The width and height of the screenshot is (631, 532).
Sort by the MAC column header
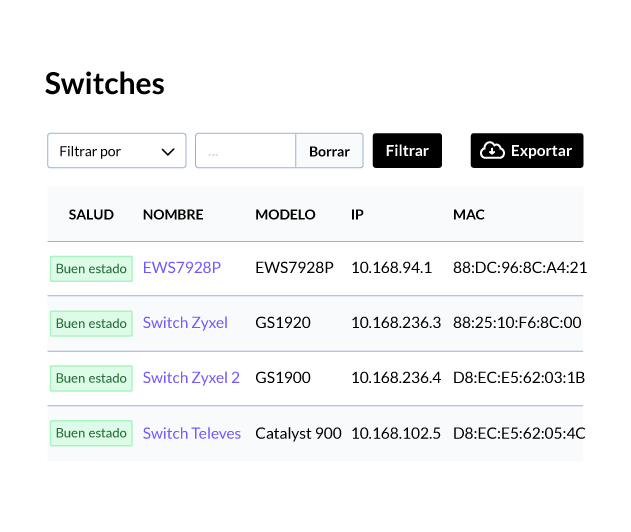469,214
